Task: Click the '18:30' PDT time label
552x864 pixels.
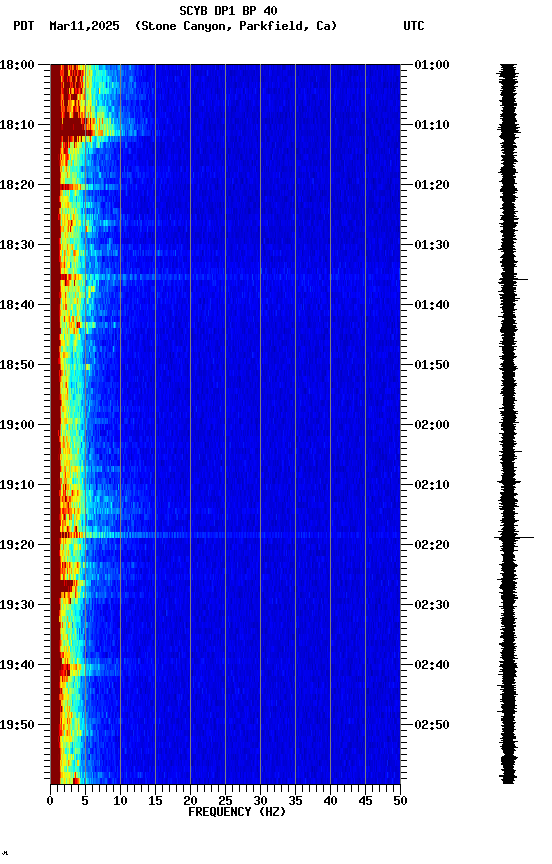Action: pos(17,245)
